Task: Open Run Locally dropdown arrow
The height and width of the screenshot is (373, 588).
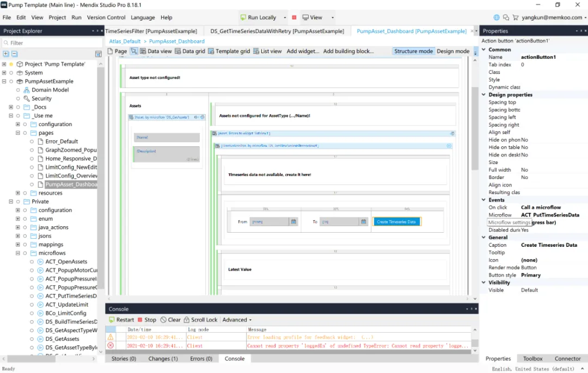Action: click(285, 17)
